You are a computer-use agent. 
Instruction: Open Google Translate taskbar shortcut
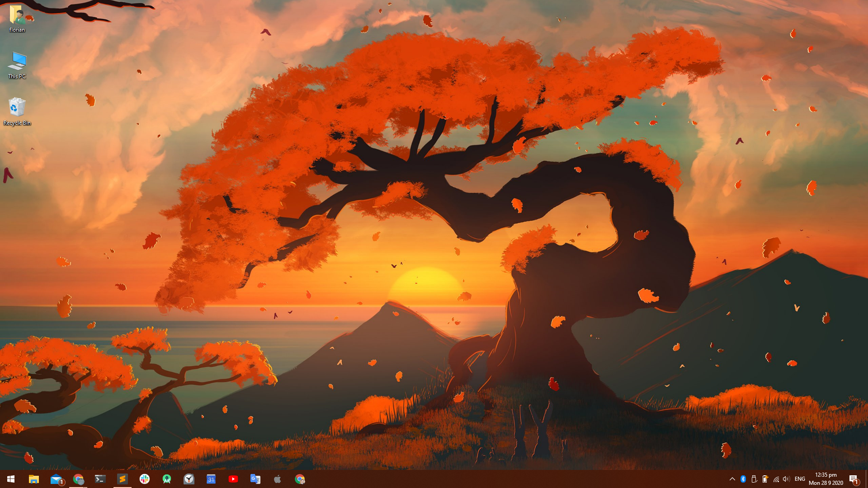point(255,479)
